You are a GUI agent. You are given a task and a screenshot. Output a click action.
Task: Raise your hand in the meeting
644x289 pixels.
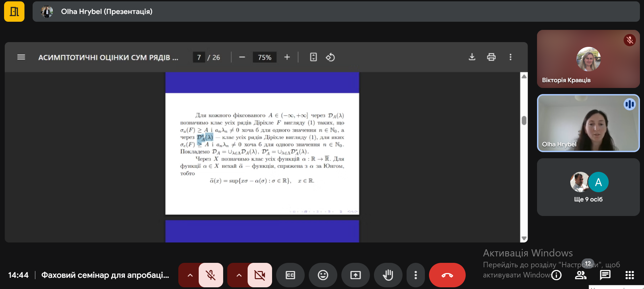(388, 275)
